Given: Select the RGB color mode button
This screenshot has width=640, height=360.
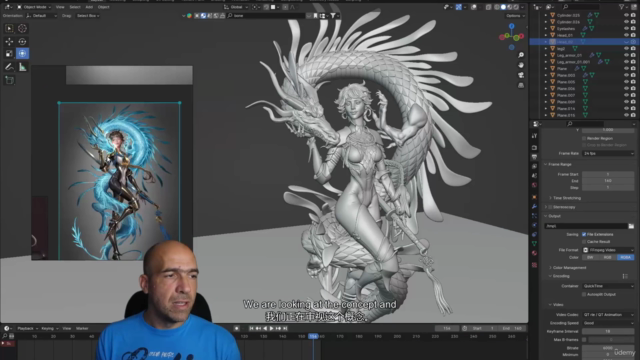Looking at the screenshot, I should point(607,258).
